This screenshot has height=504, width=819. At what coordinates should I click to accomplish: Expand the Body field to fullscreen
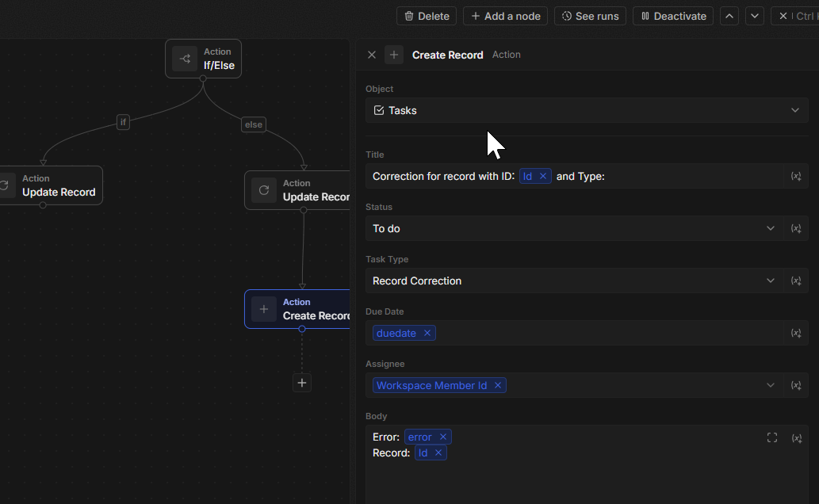click(x=772, y=437)
